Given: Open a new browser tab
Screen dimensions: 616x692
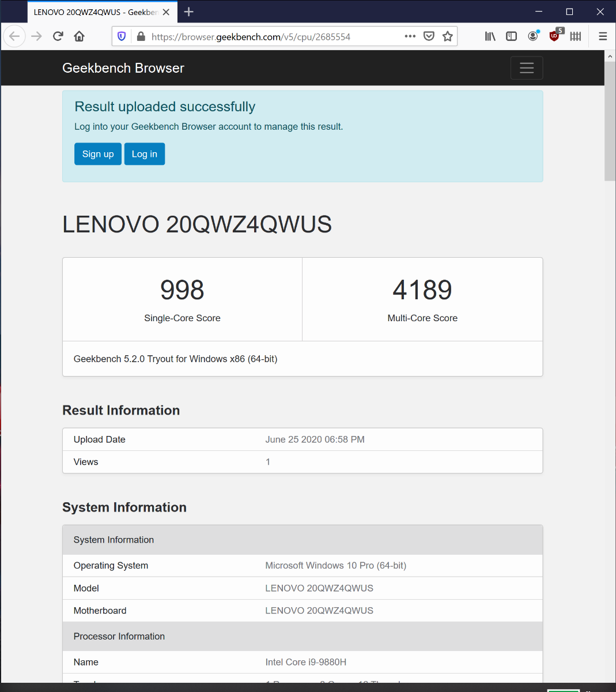Looking at the screenshot, I should click(x=188, y=12).
